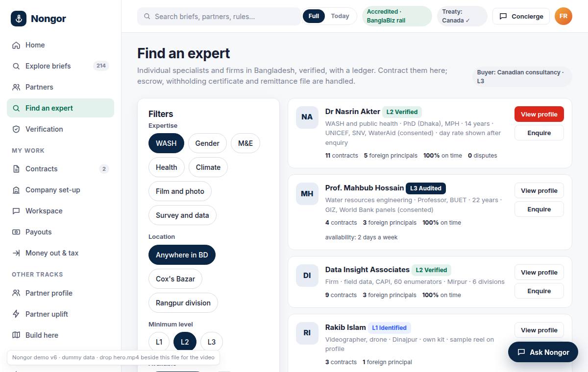This screenshot has width=588, height=372.
Task: Click the Partners people icon
Action: click(16, 87)
